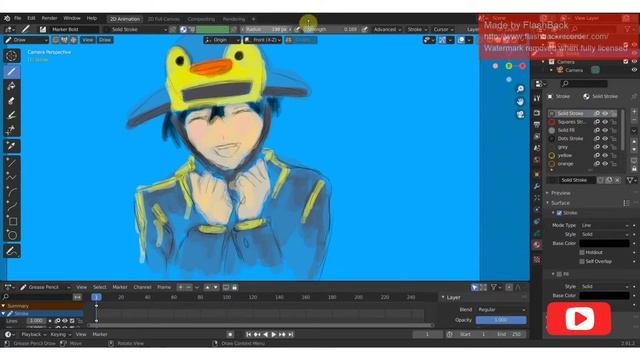This screenshot has height=360, width=640.
Task: Play the animation in reverse
Action: (265, 334)
